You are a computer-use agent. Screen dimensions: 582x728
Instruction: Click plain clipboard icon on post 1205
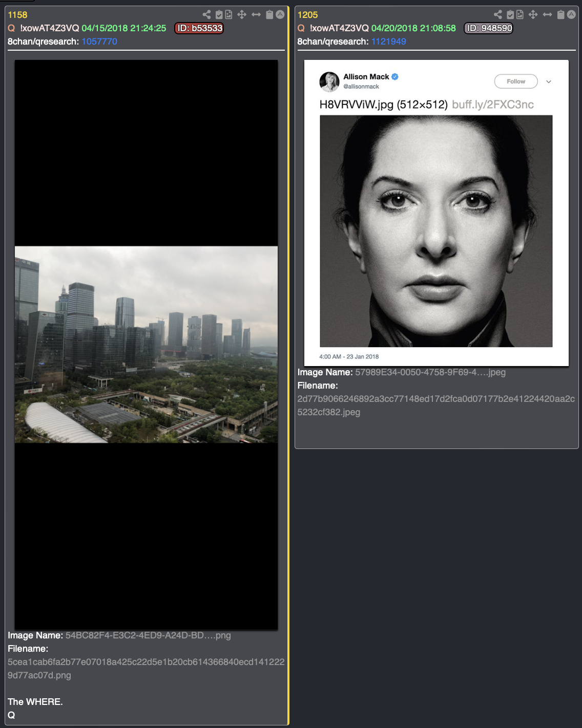point(560,14)
